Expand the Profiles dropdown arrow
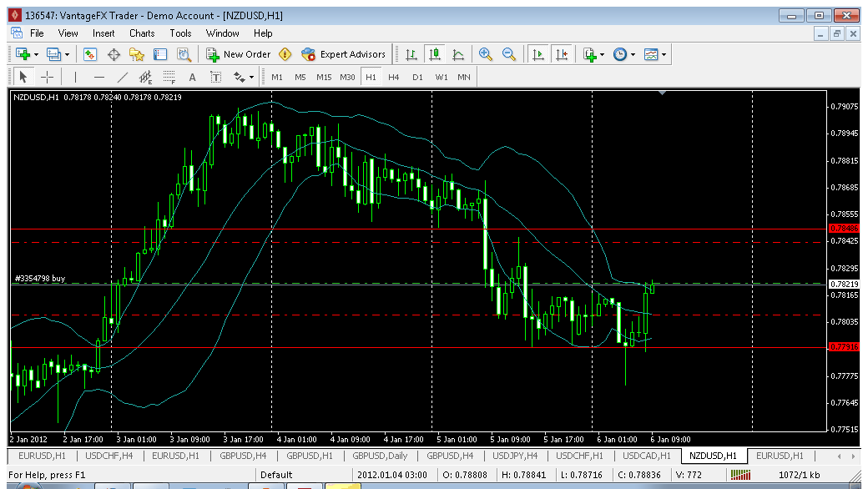This screenshot has height=489, width=868. [x=67, y=55]
